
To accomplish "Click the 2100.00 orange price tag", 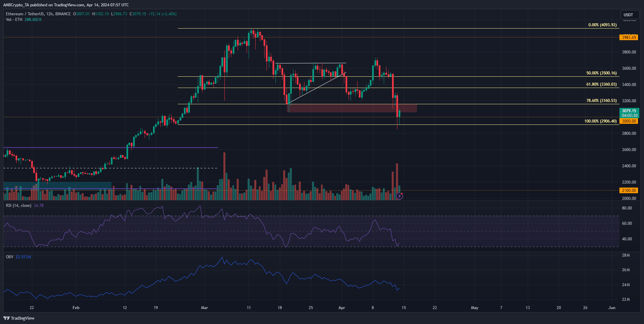I will 629,191.
